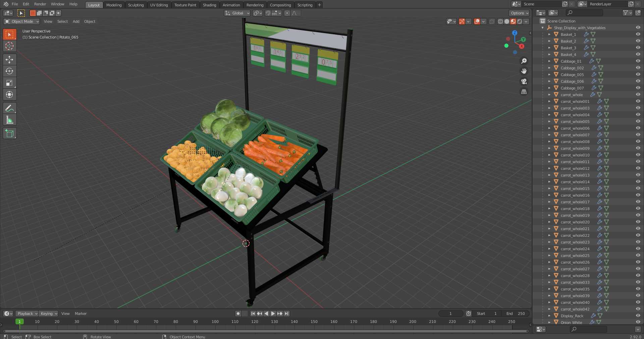Open the Playback dropdown
Image resolution: width=644 pixels, height=339 pixels.
[26, 314]
